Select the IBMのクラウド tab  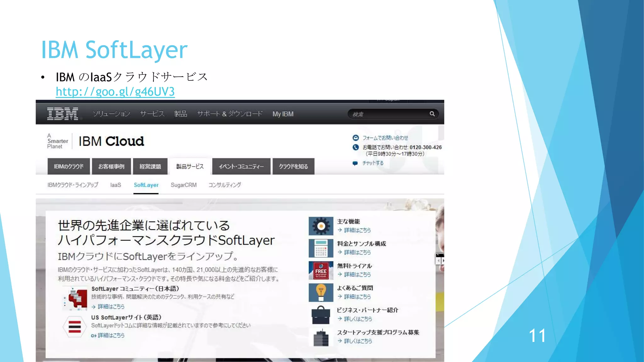69,166
